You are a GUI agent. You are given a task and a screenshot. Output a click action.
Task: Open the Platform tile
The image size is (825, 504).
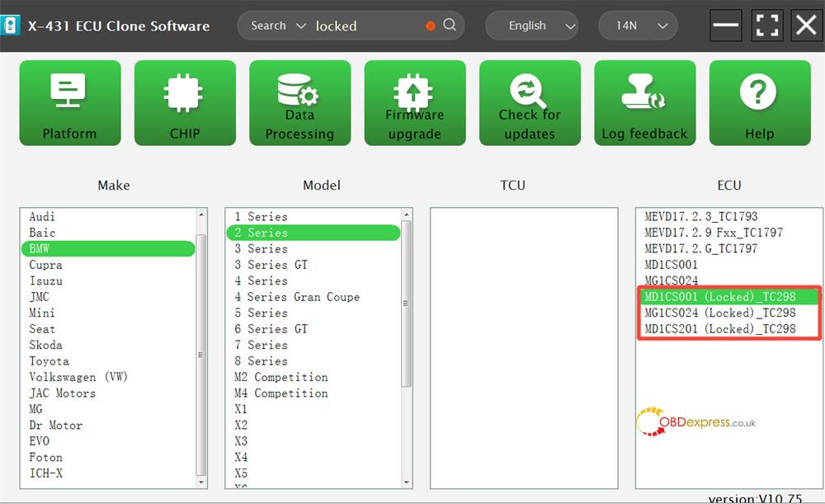70,102
